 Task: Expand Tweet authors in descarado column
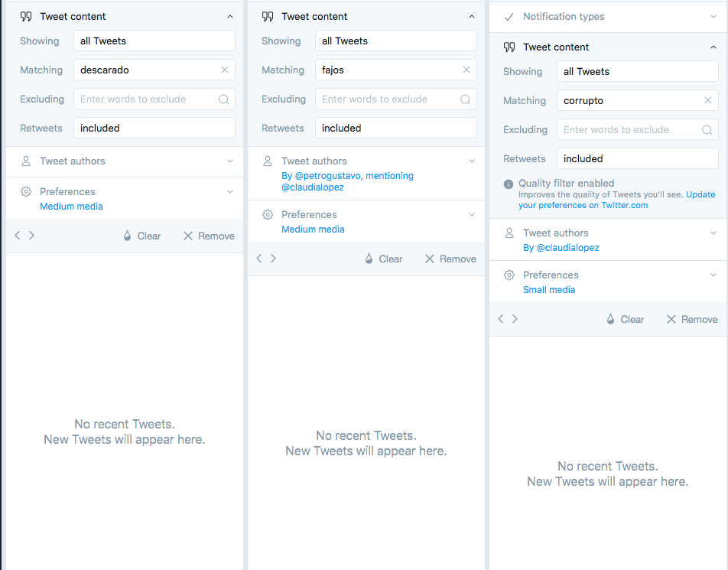tap(230, 161)
